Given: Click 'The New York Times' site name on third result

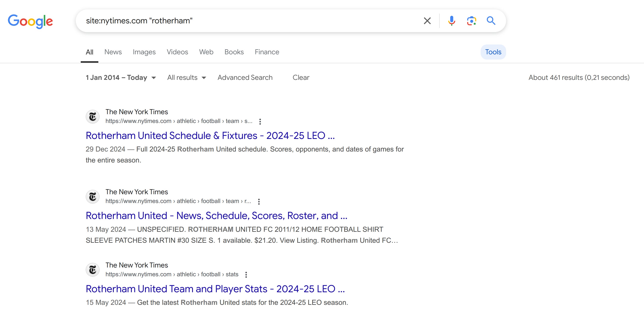Looking at the screenshot, I should tap(137, 265).
